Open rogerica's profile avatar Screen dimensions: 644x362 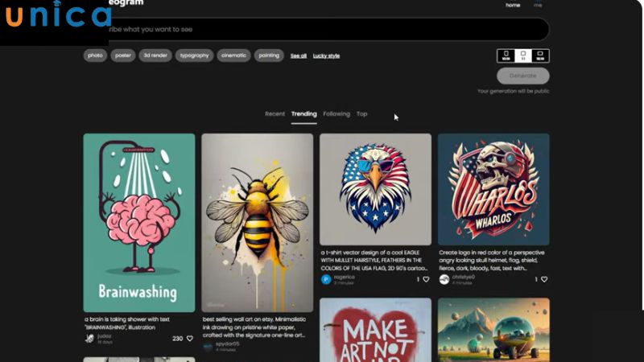click(326, 279)
